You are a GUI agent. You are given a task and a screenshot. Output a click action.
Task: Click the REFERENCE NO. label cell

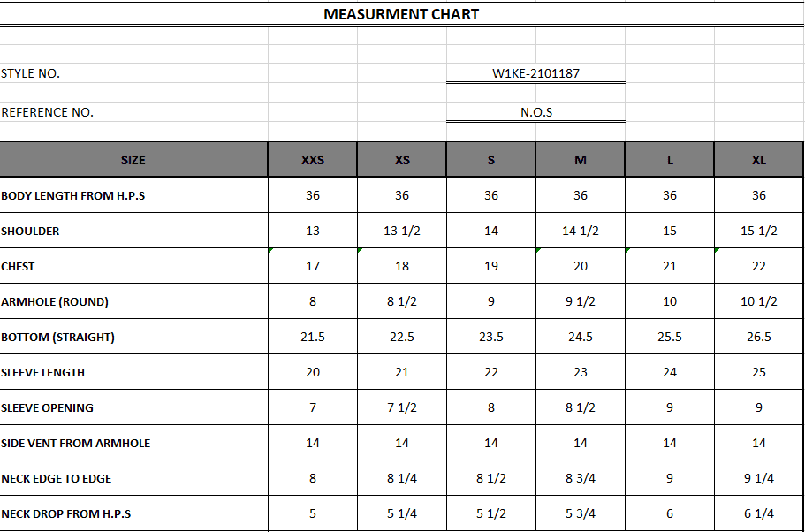pyautogui.click(x=48, y=112)
